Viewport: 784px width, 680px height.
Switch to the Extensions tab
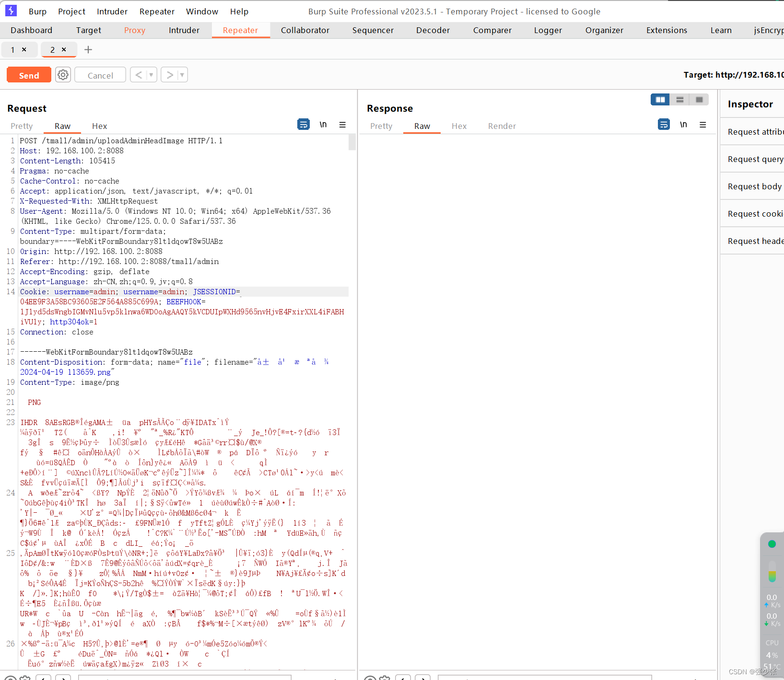tap(667, 30)
